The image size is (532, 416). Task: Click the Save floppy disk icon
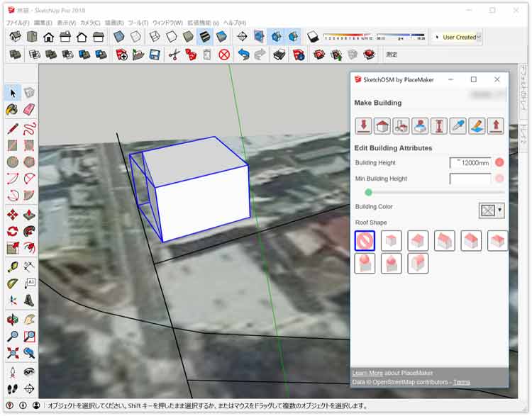coord(155,55)
